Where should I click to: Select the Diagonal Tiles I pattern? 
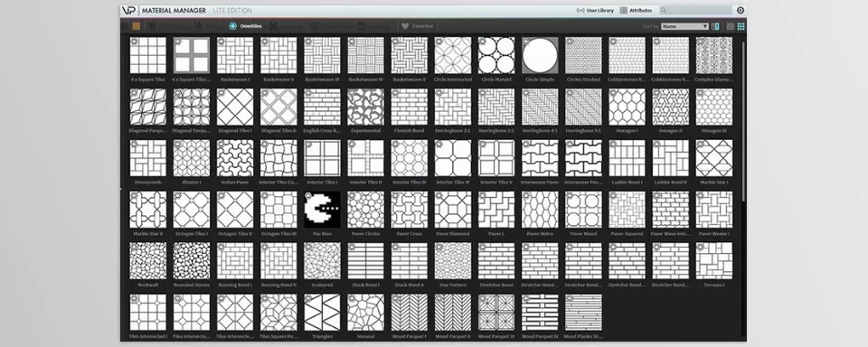tap(235, 107)
